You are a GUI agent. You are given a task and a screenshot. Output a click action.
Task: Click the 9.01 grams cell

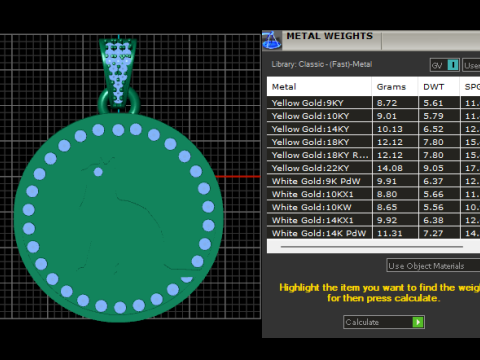[395, 116]
